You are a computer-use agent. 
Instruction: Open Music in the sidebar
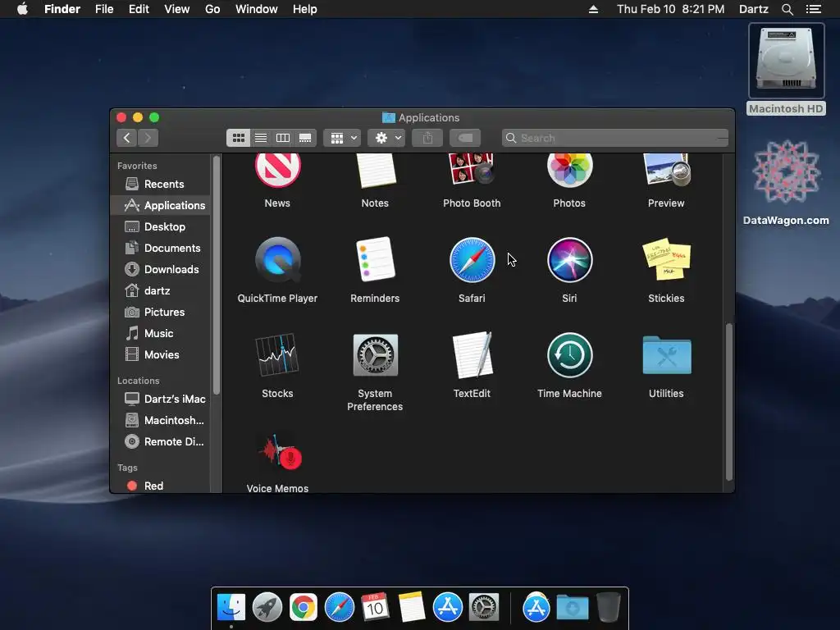[160, 334]
